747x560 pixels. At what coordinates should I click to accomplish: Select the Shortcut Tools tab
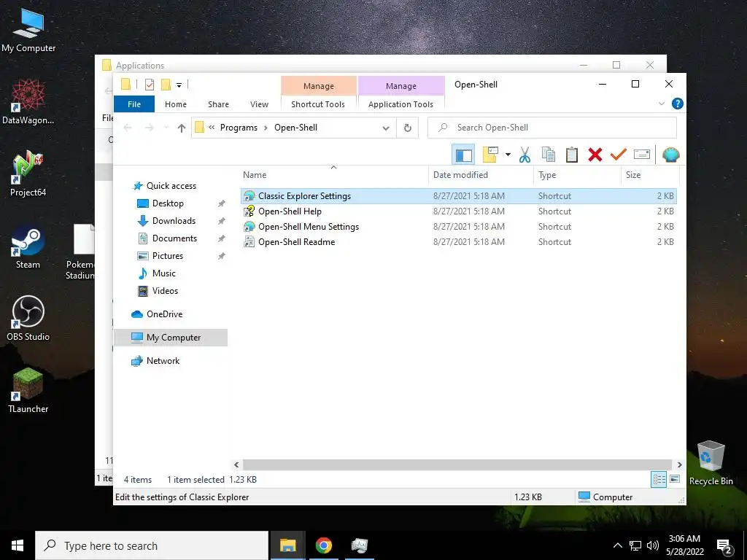pos(318,104)
